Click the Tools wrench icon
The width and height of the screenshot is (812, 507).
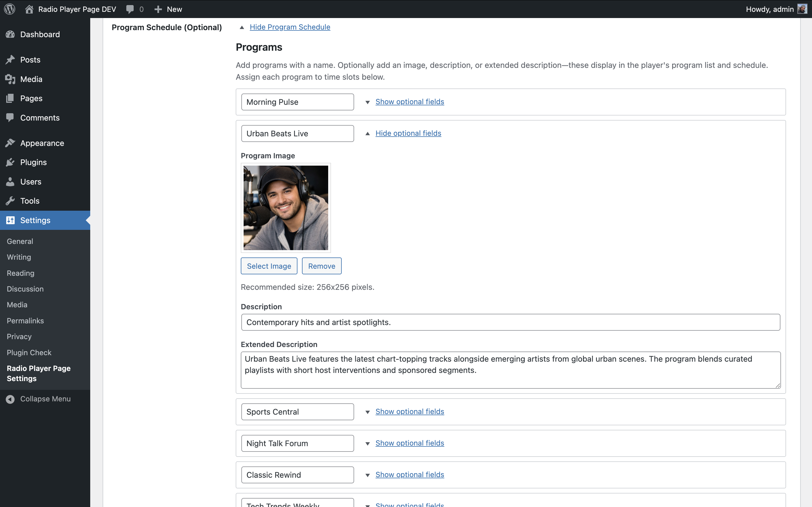point(10,201)
